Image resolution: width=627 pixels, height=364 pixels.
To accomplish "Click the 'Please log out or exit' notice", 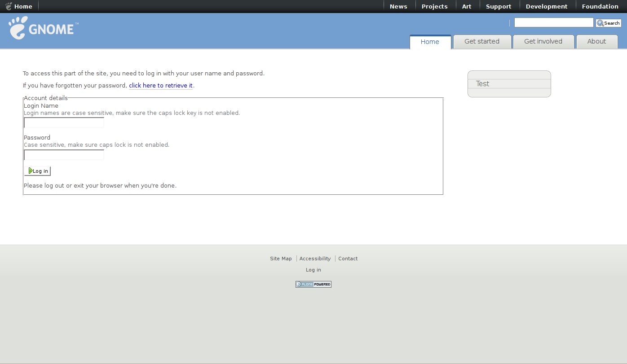I will [100, 185].
